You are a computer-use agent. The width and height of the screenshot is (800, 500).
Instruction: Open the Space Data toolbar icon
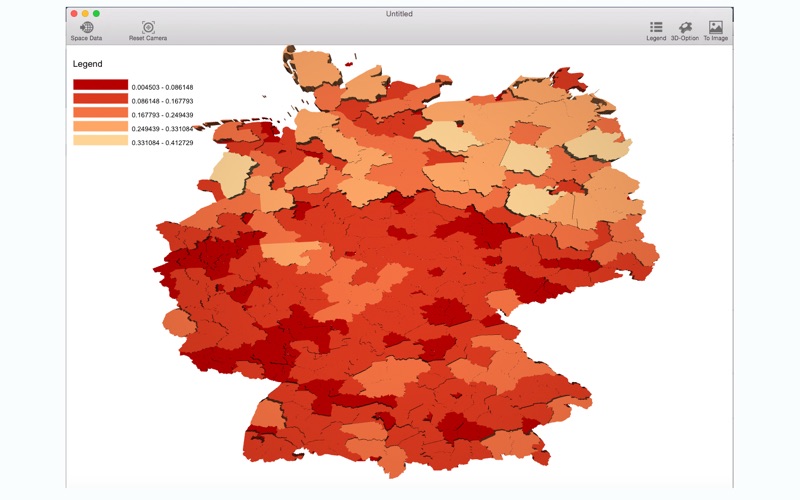(86, 28)
